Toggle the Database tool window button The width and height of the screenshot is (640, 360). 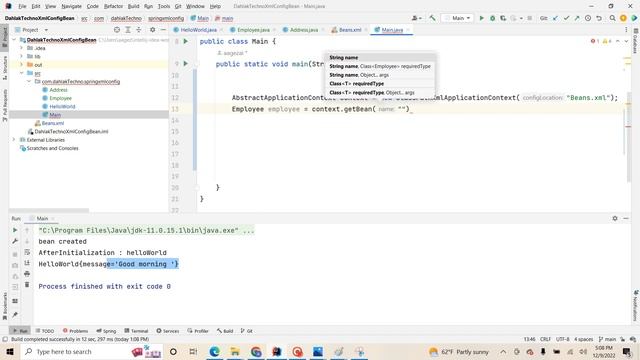[x=636, y=41]
